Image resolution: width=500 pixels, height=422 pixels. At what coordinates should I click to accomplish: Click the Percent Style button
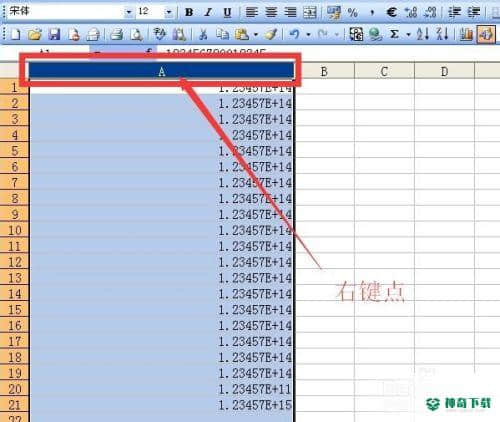(353, 12)
